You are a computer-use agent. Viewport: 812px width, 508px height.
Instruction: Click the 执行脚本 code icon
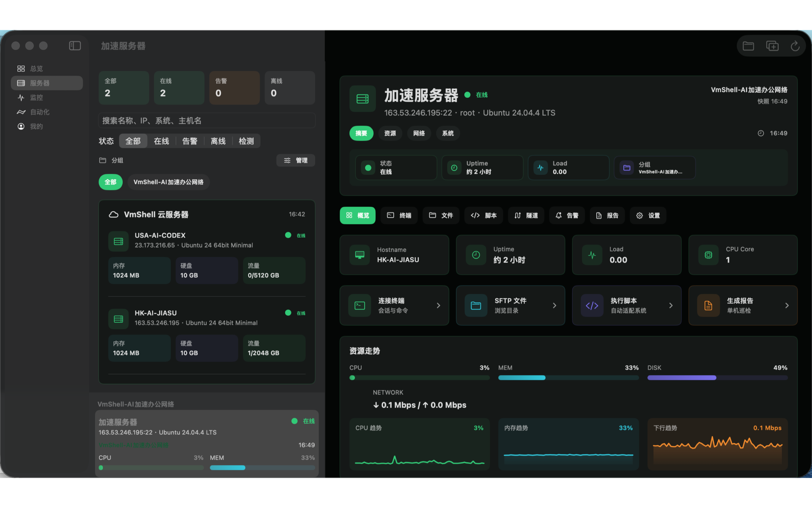(592, 305)
